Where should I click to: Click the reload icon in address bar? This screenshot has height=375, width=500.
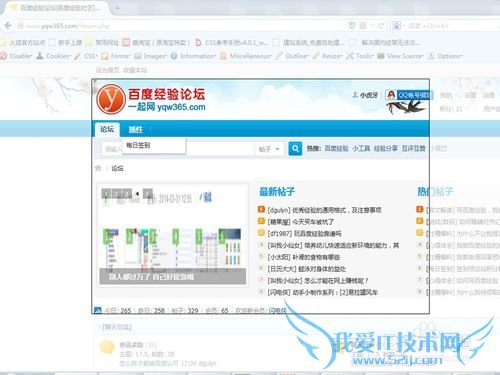point(381,26)
